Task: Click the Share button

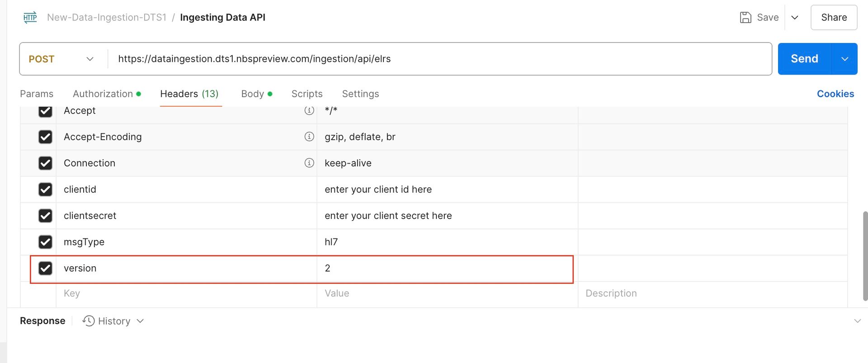Action: tap(834, 18)
